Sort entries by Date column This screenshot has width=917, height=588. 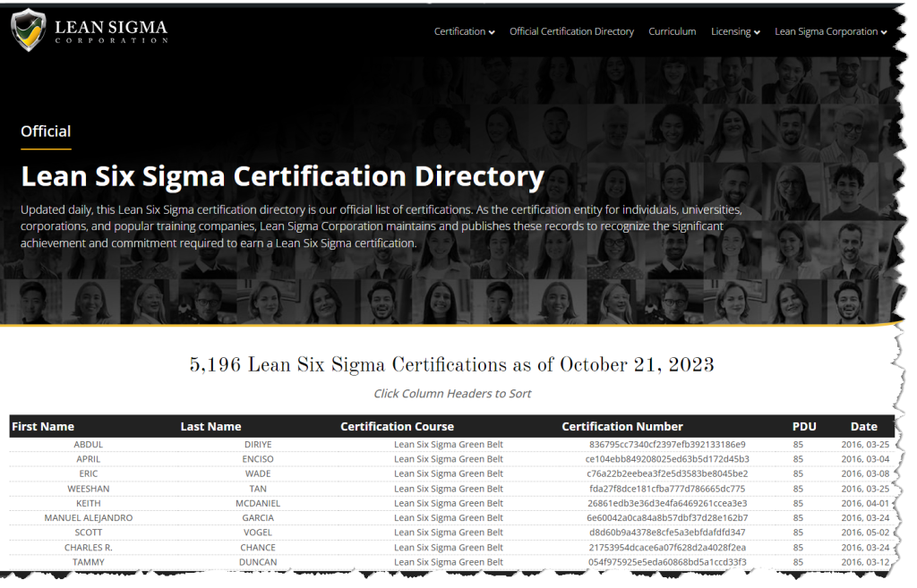click(864, 426)
